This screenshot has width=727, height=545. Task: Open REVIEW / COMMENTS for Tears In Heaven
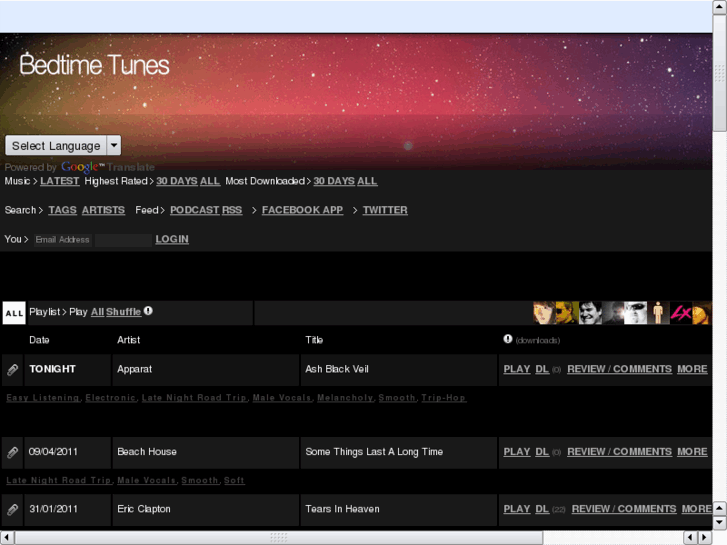[x=624, y=509]
